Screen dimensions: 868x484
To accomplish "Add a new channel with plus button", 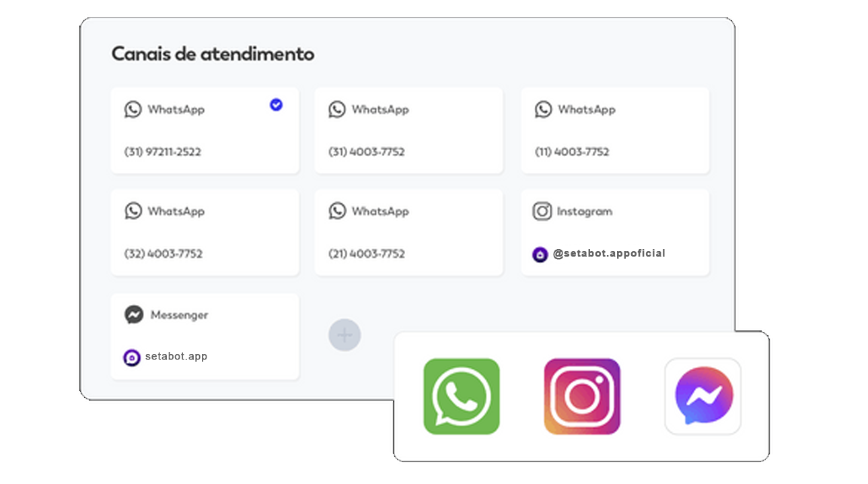I will 345,335.
